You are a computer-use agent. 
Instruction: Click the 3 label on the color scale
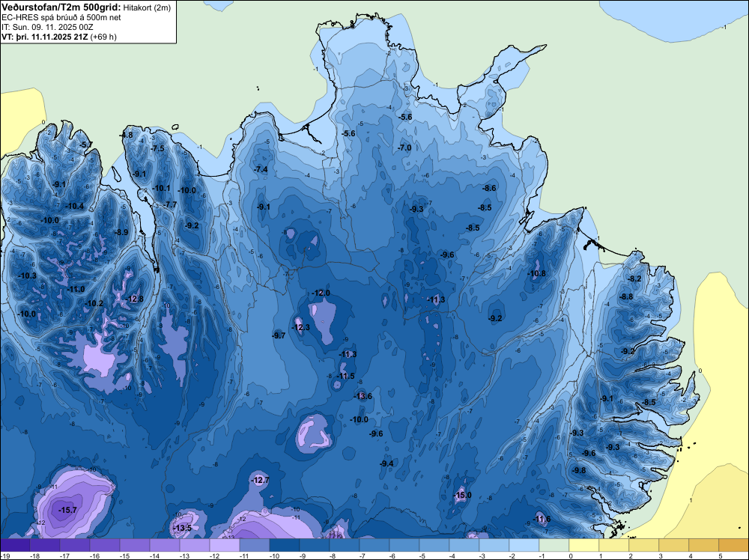[x=661, y=556]
